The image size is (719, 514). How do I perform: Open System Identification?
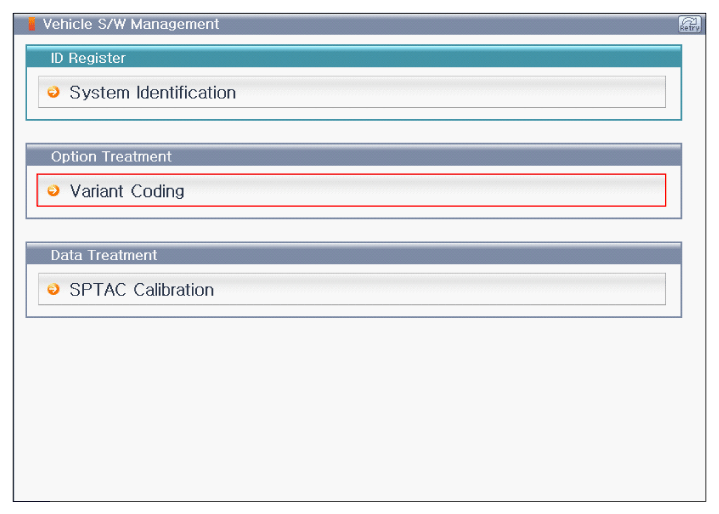tap(352, 92)
